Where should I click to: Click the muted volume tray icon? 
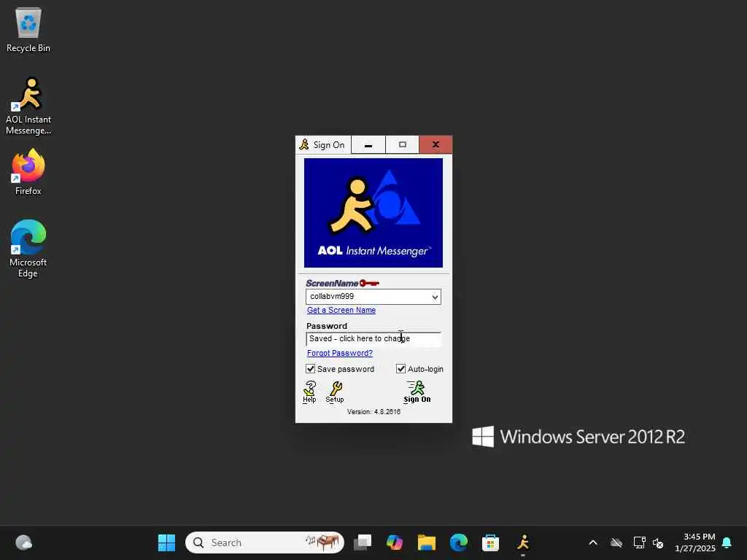[x=658, y=542]
